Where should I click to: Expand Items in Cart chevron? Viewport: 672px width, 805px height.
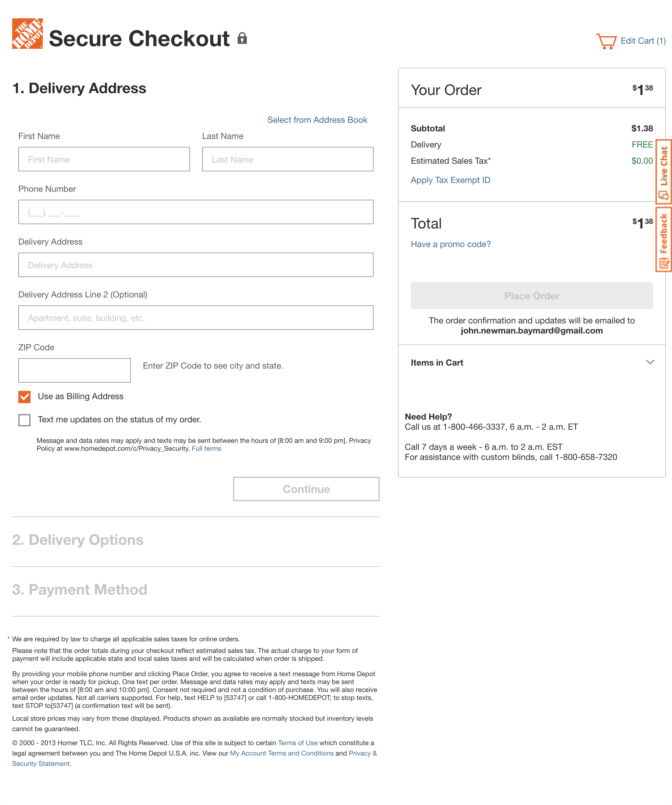[x=650, y=362]
